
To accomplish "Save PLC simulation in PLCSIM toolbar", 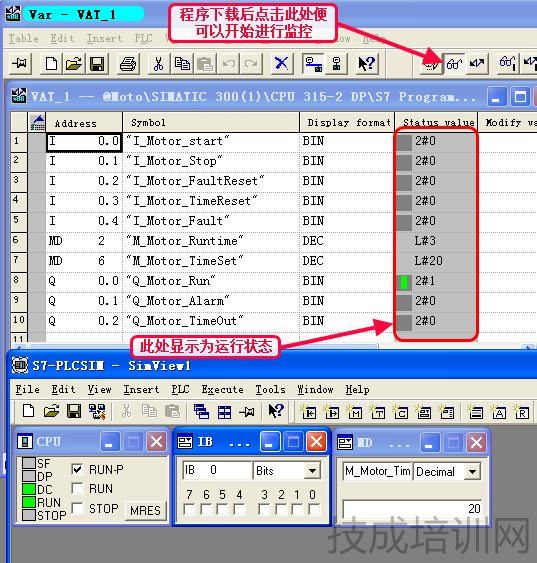I will [74, 412].
